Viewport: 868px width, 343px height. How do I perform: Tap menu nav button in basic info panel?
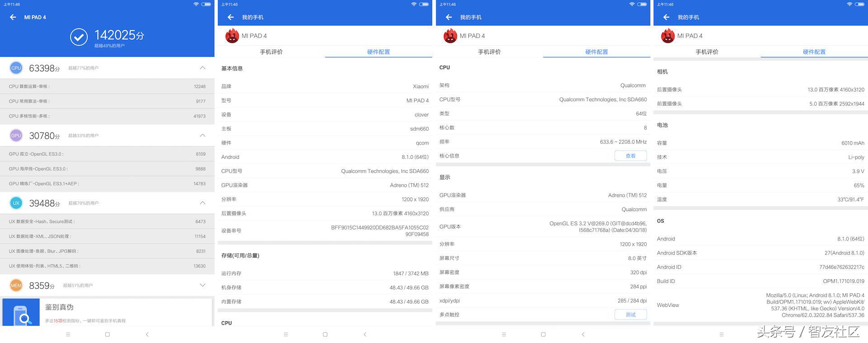[286, 334]
